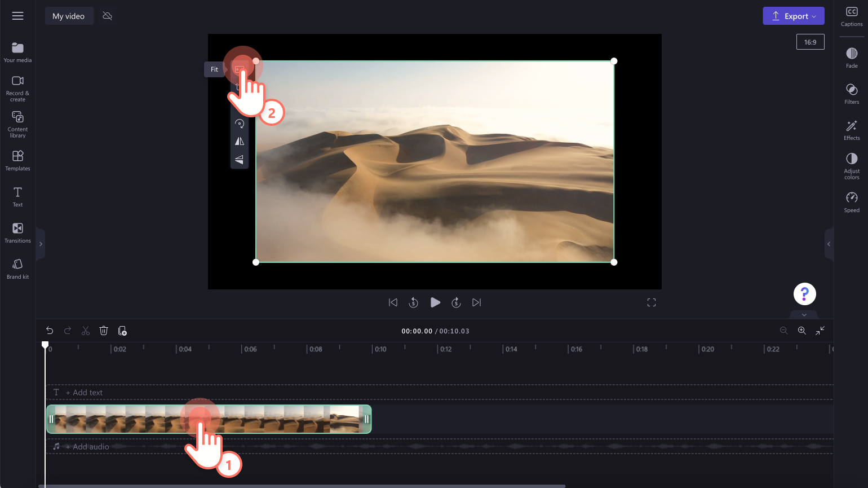Skip to the end of the video

tap(477, 302)
